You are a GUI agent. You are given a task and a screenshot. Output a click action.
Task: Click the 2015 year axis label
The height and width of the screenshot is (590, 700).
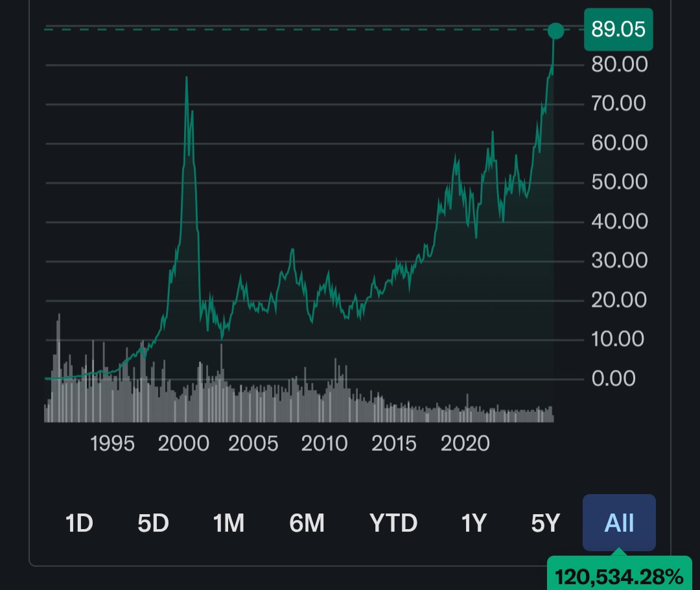pyautogui.click(x=394, y=443)
